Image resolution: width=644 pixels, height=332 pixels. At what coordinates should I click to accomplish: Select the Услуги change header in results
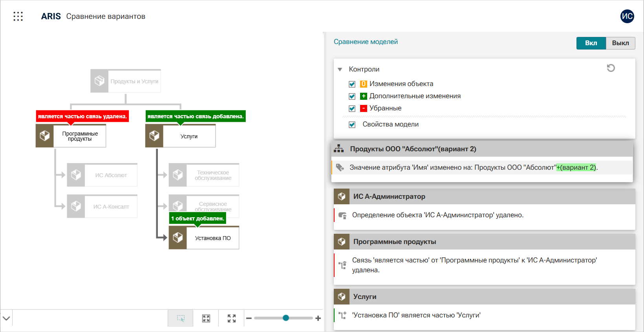click(485, 297)
